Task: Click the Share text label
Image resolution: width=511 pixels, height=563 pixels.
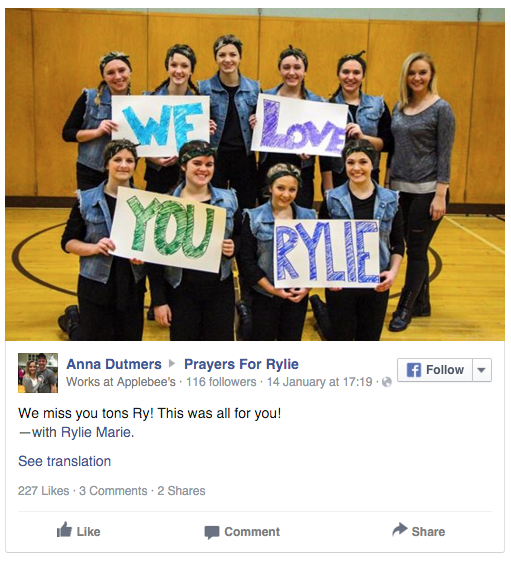Action: click(428, 532)
